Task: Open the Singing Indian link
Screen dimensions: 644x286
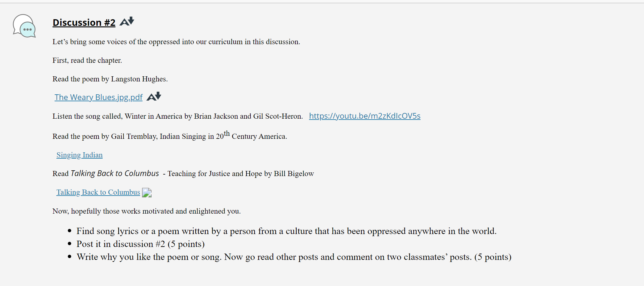Action: tap(80, 155)
